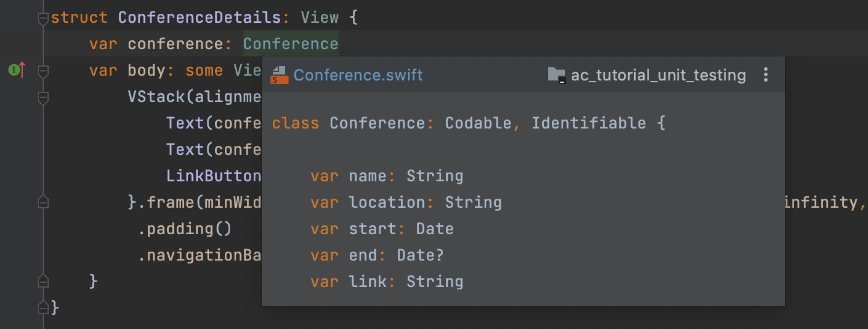Screen dimensions: 868x329
Task: Open the Conference.swift file link
Action: (x=358, y=76)
